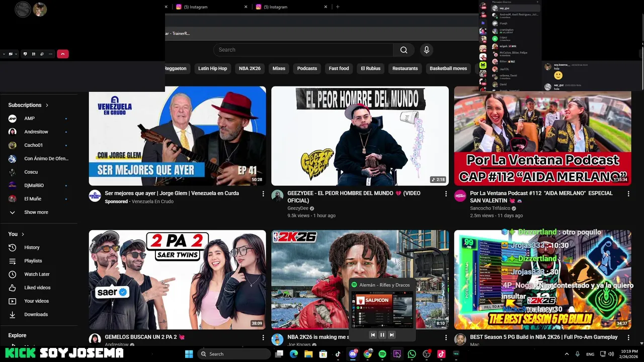Open more options for BEST Season 5 PG Build
This screenshot has width=644, height=362.
[628, 337]
